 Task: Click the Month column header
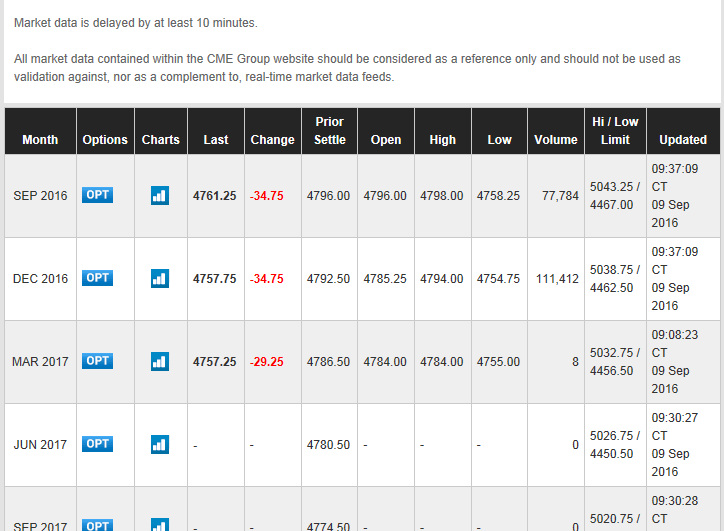coord(40,140)
